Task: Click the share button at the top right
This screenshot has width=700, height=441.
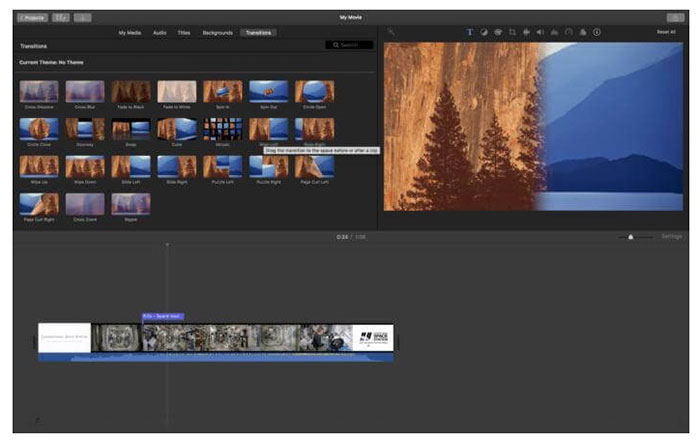Action: pyautogui.click(x=675, y=18)
